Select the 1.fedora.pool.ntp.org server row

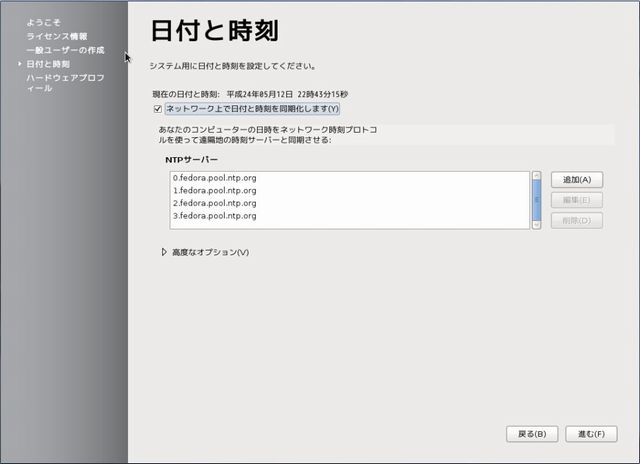click(350, 191)
